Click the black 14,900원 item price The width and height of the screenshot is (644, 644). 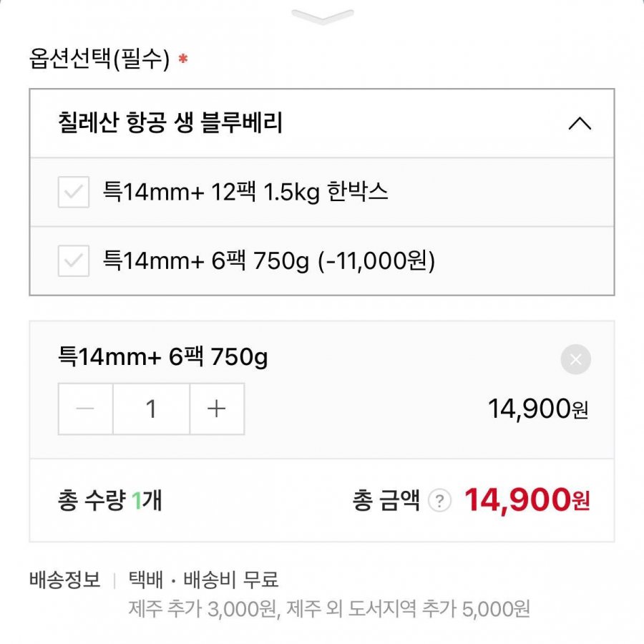[x=537, y=409]
